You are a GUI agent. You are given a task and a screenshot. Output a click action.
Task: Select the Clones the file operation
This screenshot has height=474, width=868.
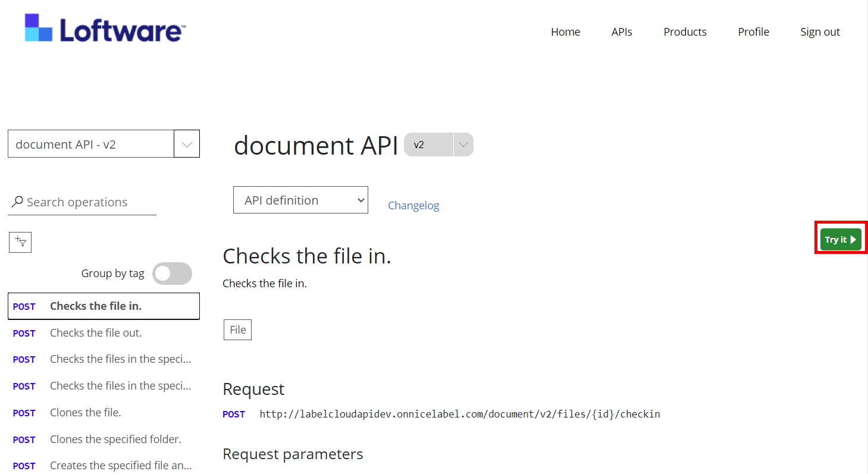[86, 413]
